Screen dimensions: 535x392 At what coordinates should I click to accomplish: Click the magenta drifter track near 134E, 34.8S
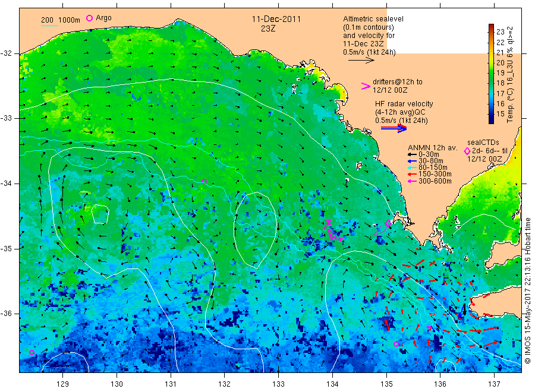(332, 231)
